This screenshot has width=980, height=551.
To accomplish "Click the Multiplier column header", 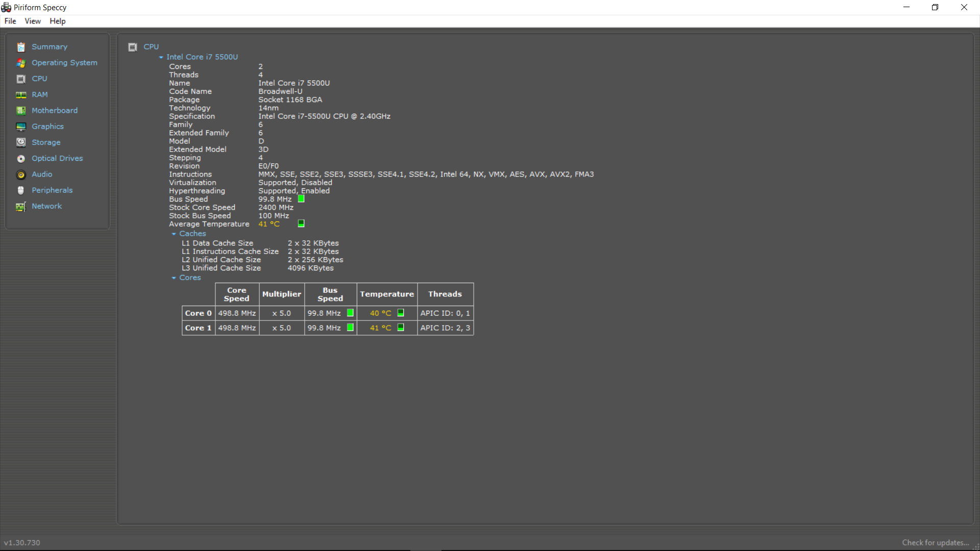I will click(282, 294).
